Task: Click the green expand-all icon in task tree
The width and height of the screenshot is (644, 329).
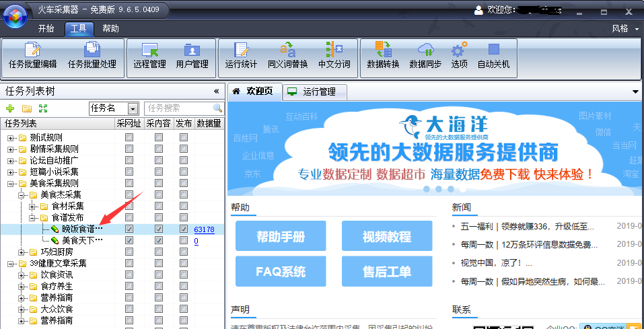Action: click(x=43, y=108)
